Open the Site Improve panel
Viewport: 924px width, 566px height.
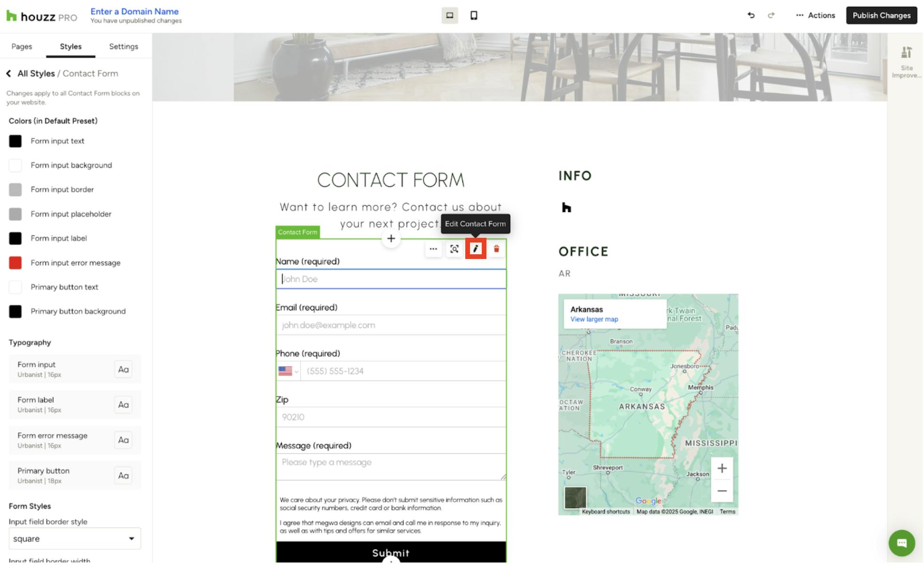coord(907,62)
